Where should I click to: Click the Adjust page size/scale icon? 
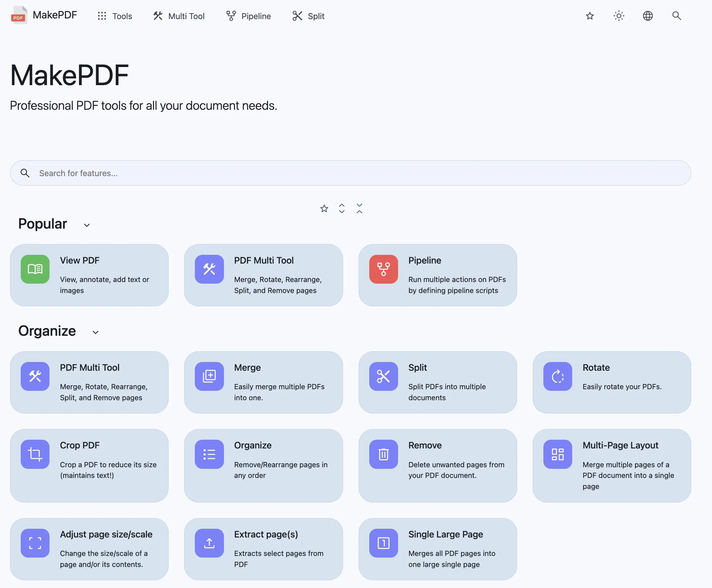pos(35,543)
